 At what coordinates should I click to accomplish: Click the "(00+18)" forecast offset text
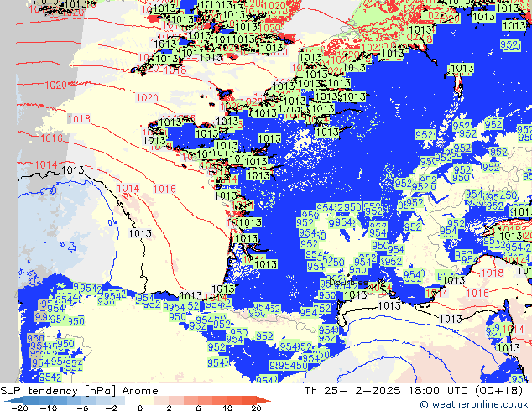coord(498,391)
